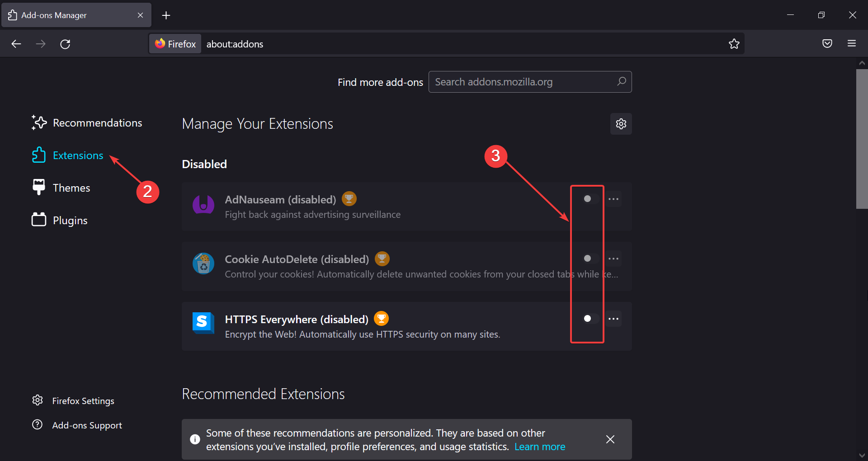Click the HTTPS Everywhere (disabled) title
The height and width of the screenshot is (461, 868).
(x=297, y=319)
